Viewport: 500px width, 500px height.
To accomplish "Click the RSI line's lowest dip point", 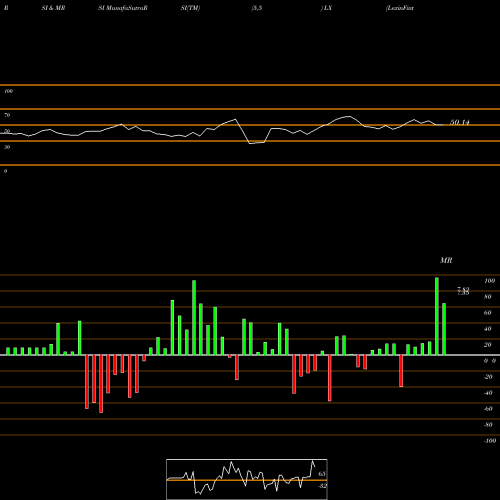I will [x=251, y=143].
